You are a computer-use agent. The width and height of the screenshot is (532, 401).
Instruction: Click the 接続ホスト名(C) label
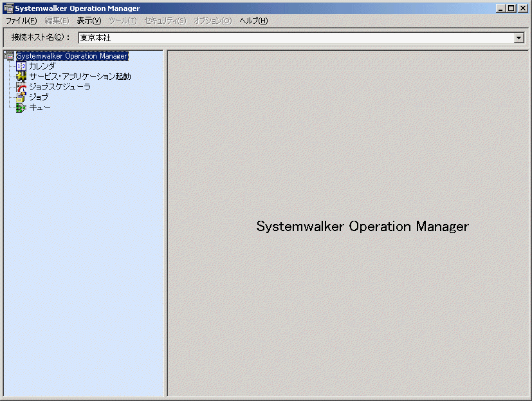41,37
